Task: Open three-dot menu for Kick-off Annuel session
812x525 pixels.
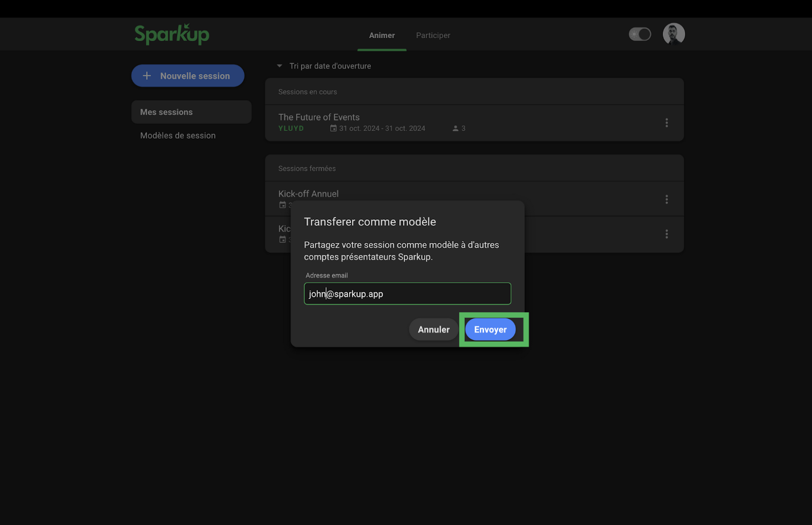Action: pyautogui.click(x=666, y=199)
